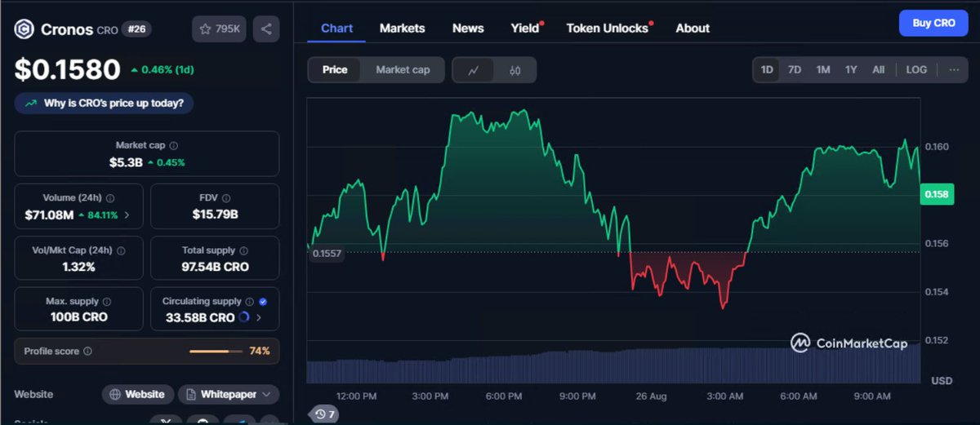Expand Volume (24h) details chevron
The width and height of the screenshot is (980, 425).
[127, 215]
